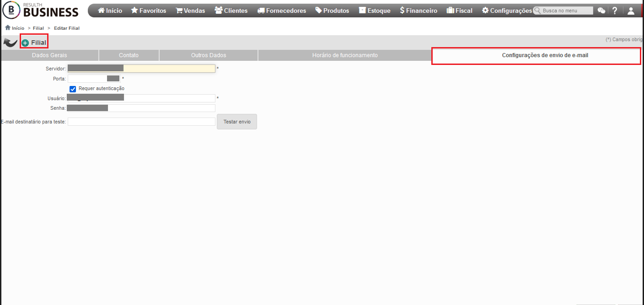This screenshot has width=644, height=305.
Task: Switch to the Outros Dados tab
Action: [208, 55]
